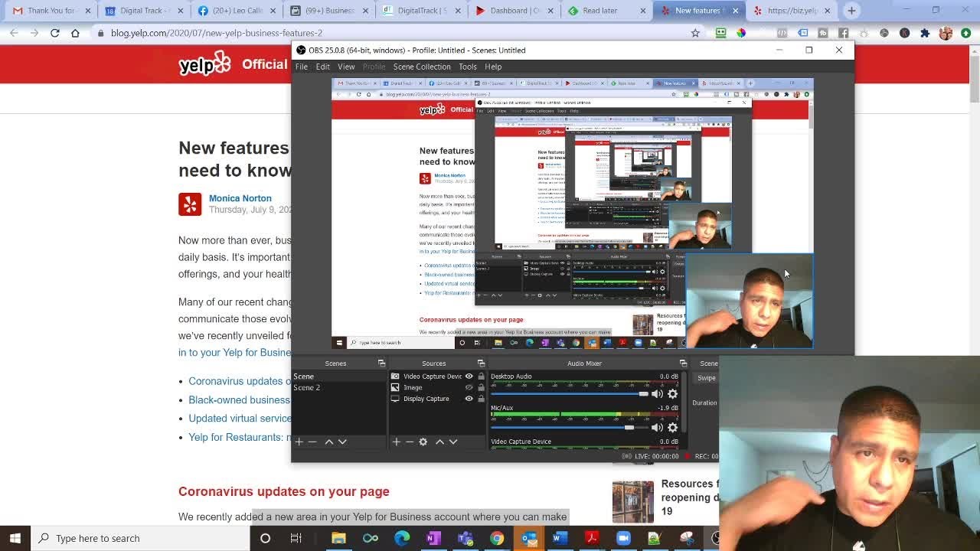Toggle visibility of Display Capture source

tap(469, 399)
